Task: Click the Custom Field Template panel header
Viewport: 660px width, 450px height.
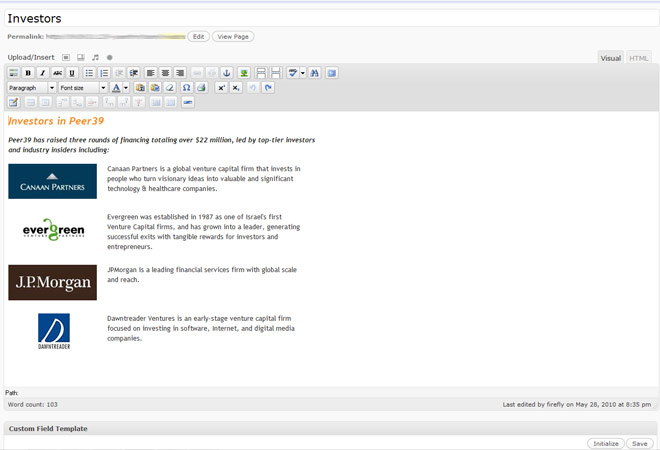Action: [x=331, y=429]
